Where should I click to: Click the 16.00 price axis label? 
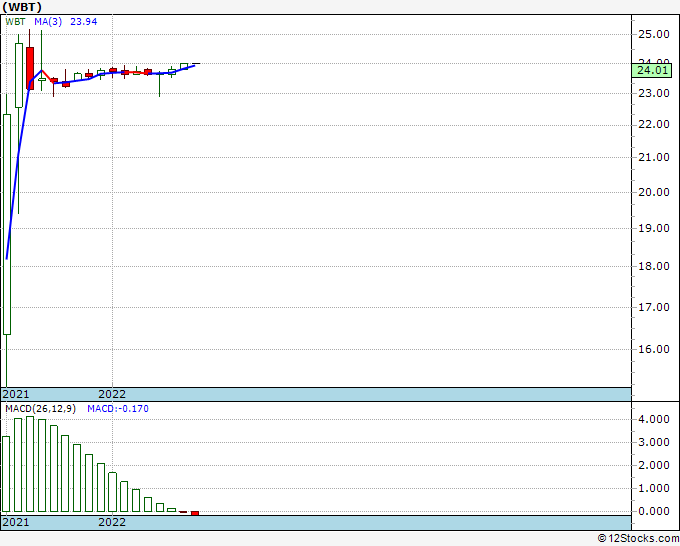[654, 350]
